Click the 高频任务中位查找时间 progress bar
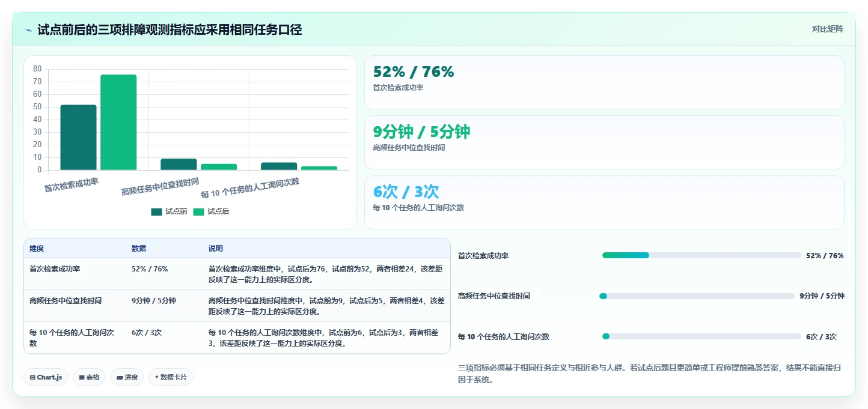 pos(697,296)
